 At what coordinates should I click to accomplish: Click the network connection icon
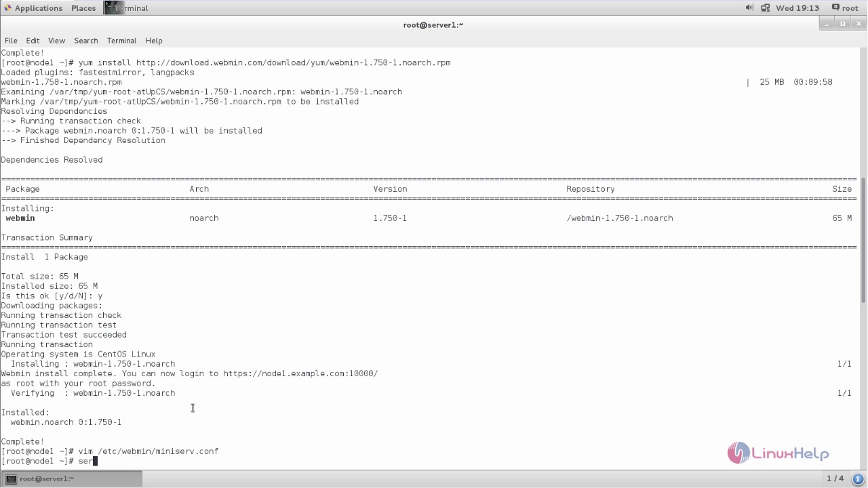[x=765, y=8]
